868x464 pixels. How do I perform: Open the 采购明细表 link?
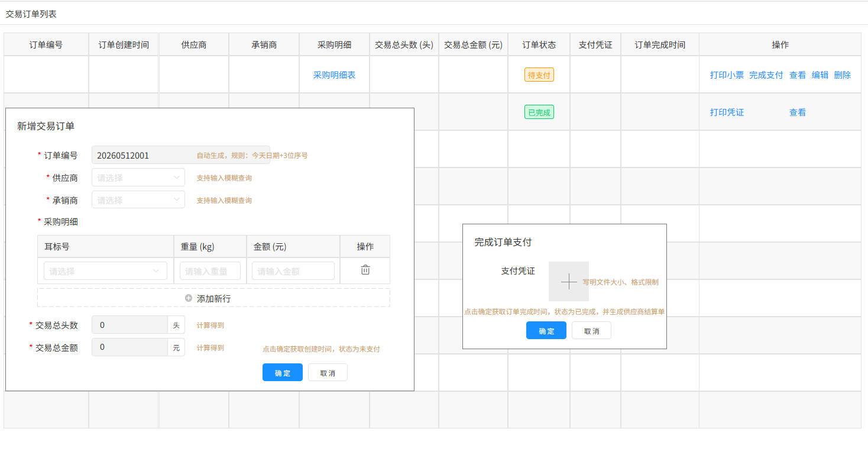pyautogui.click(x=335, y=75)
